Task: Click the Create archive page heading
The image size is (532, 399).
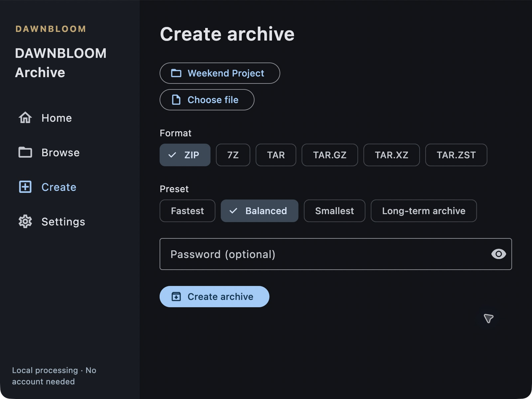Action: pos(227,34)
